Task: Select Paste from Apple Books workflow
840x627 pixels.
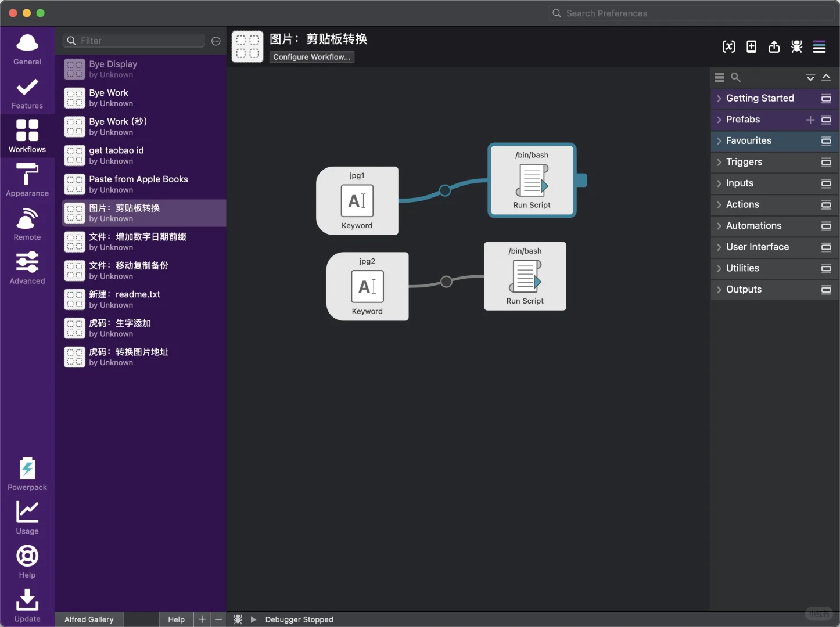Action: coord(144,185)
